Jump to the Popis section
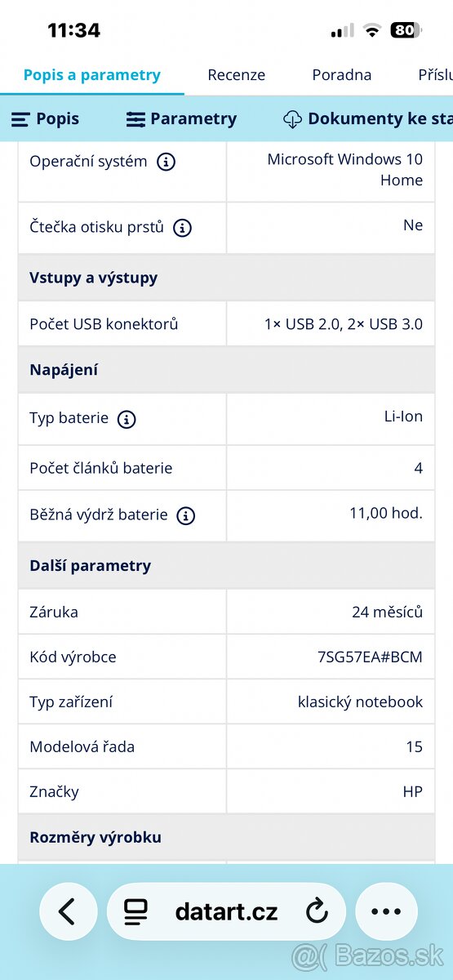This screenshot has height=980, width=453. (x=46, y=119)
